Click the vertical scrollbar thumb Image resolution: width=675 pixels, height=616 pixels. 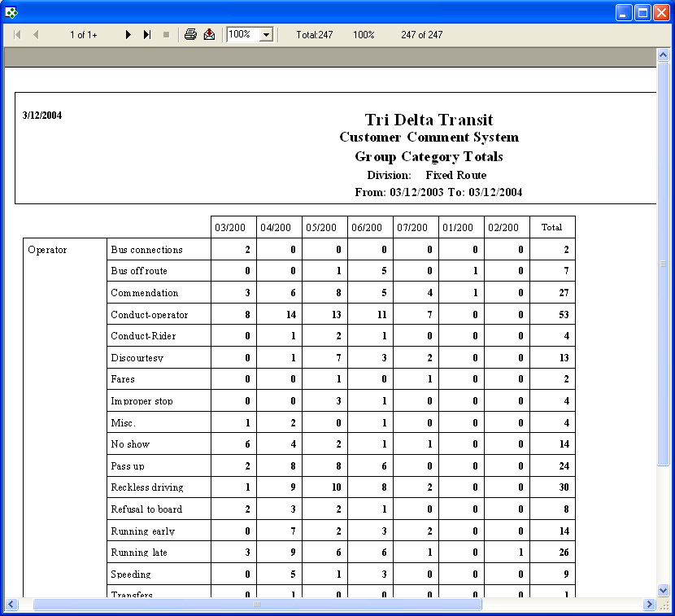(x=663, y=264)
